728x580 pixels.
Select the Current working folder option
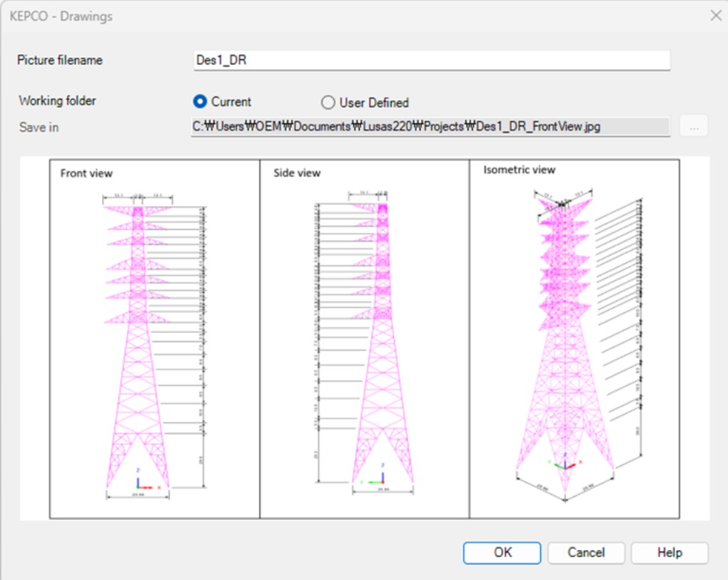point(201,102)
